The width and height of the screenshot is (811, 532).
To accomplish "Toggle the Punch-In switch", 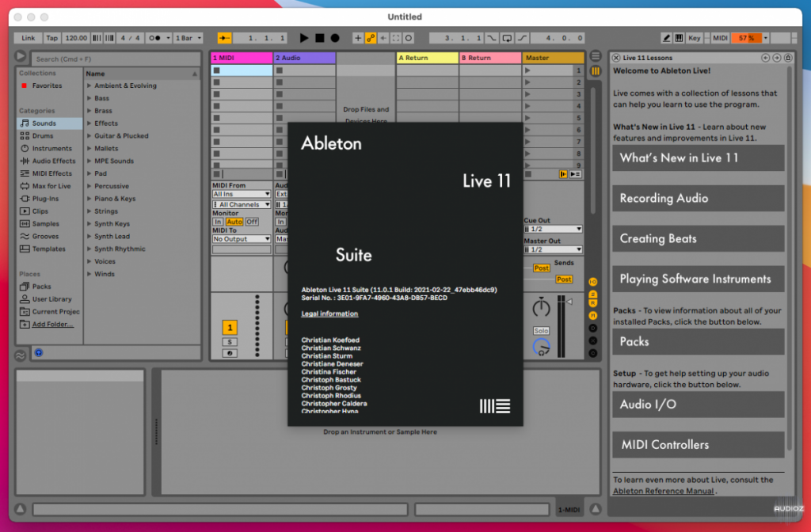I will click(x=492, y=38).
